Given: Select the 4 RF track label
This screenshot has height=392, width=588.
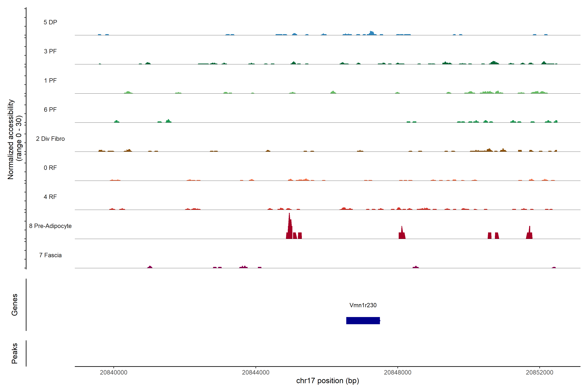Looking at the screenshot, I should click(x=50, y=197).
